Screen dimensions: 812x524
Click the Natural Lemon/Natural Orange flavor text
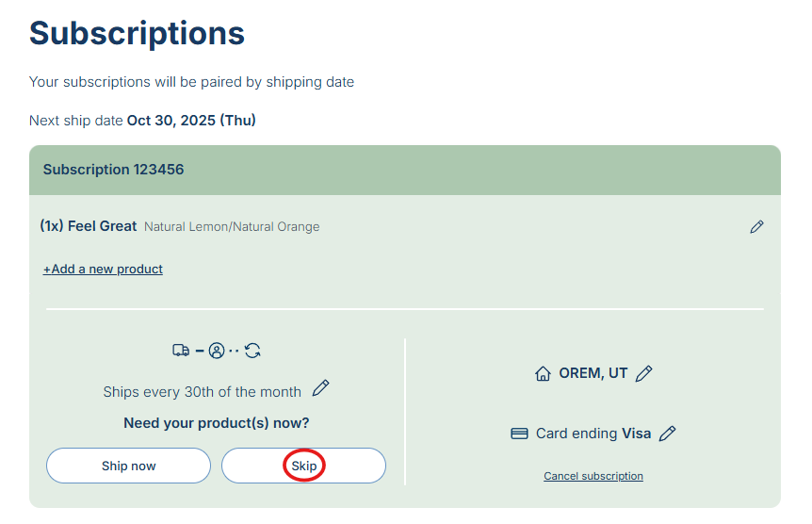tap(232, 227)
